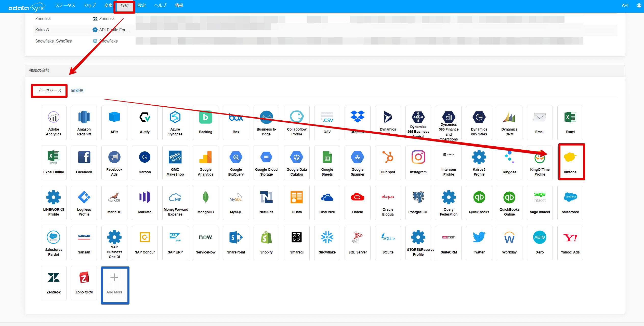
Task: Switch to the 同期先 tab
Action: 77,91
